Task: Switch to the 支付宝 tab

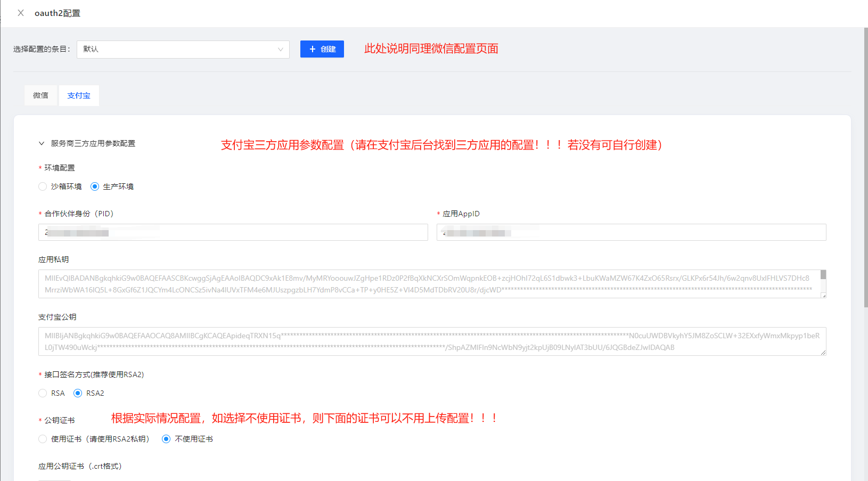Action: click(x=79, y=95)
